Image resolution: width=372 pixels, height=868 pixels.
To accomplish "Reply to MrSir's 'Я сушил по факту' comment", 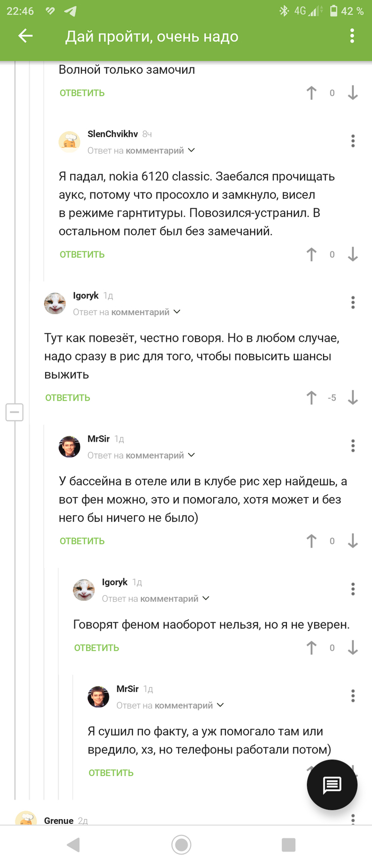I will click(x=111, y=773).
